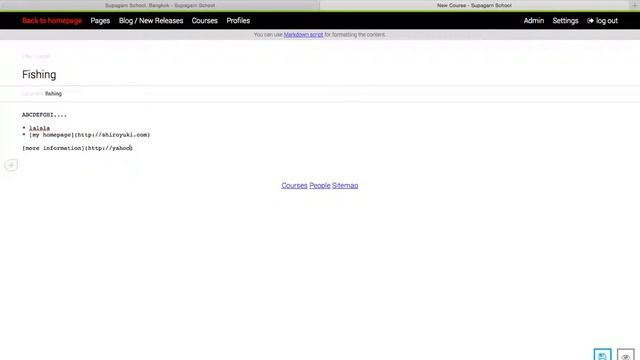Open the Sitemap footer link
Viewport: 640px width, 360px height.
[345, 185]
